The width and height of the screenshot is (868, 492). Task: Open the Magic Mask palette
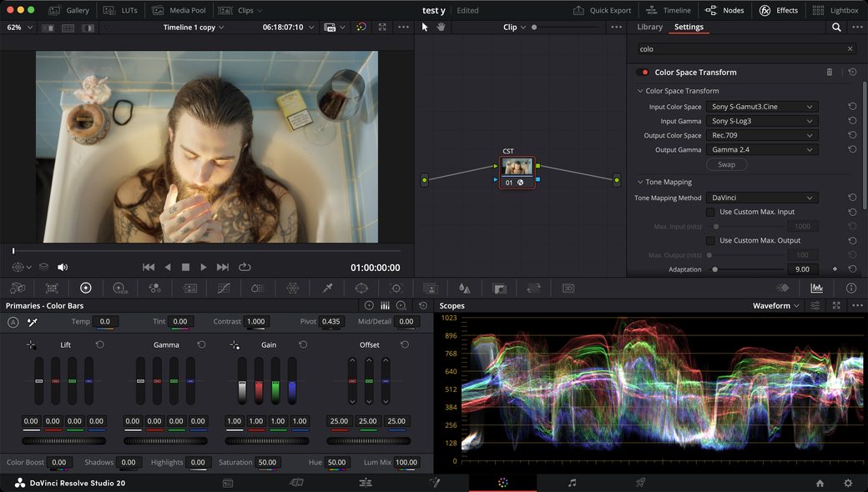(430, 288)
